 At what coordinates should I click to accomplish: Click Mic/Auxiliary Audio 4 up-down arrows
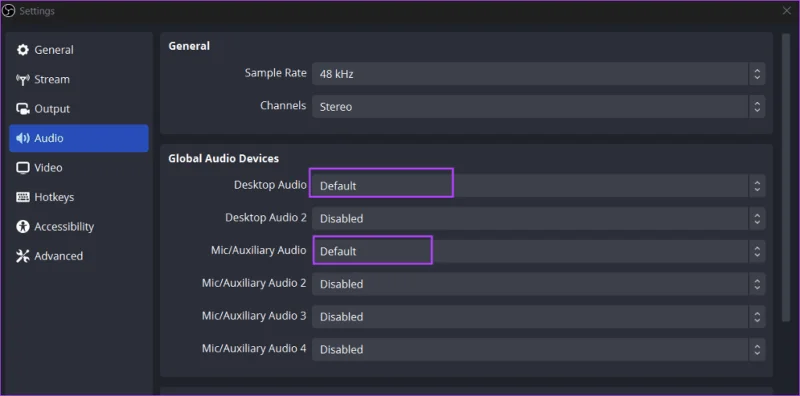tap(757, 349)
